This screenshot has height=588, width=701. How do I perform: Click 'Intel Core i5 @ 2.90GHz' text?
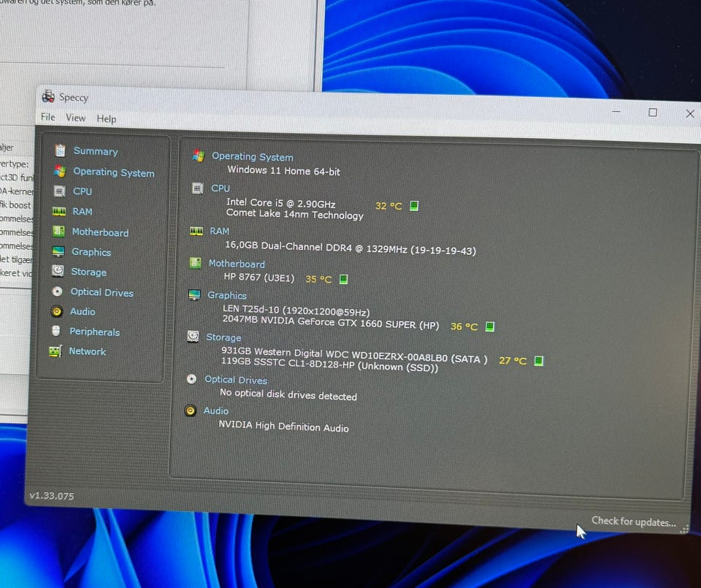280,204
